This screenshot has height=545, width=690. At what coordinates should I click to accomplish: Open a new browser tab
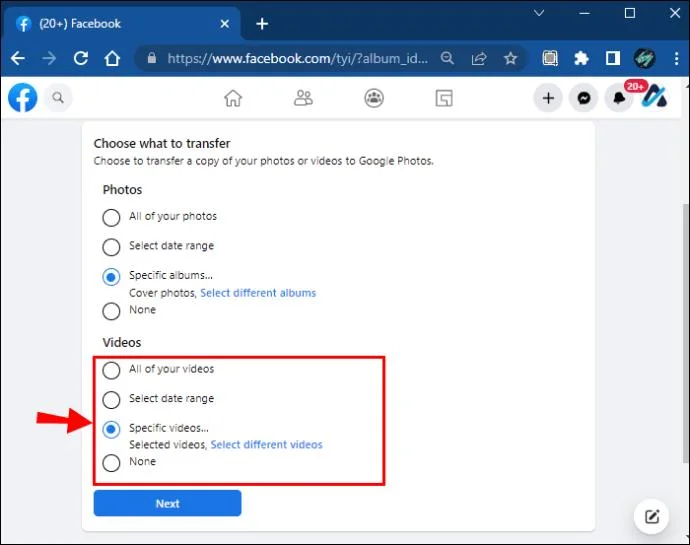pos(262,24)
